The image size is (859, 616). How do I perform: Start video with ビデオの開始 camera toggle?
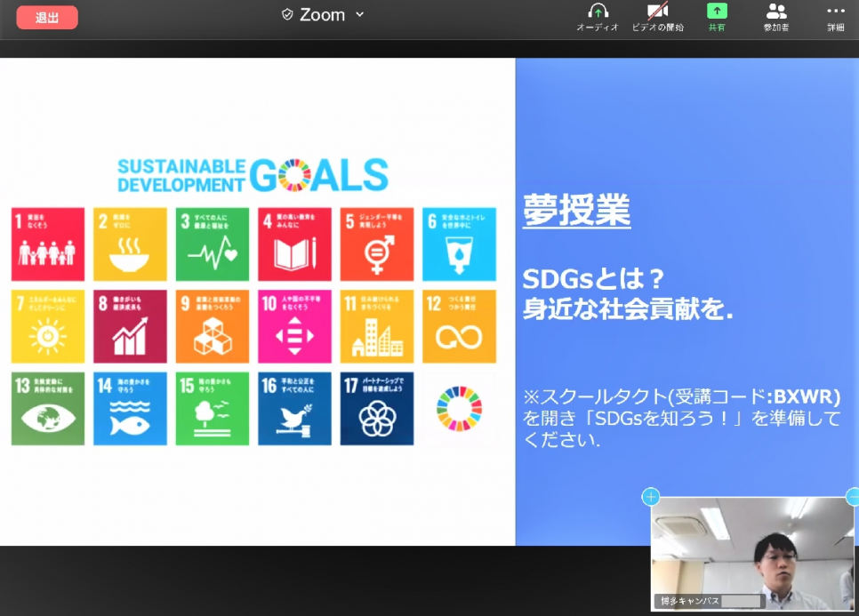click(x=657, y=18)
